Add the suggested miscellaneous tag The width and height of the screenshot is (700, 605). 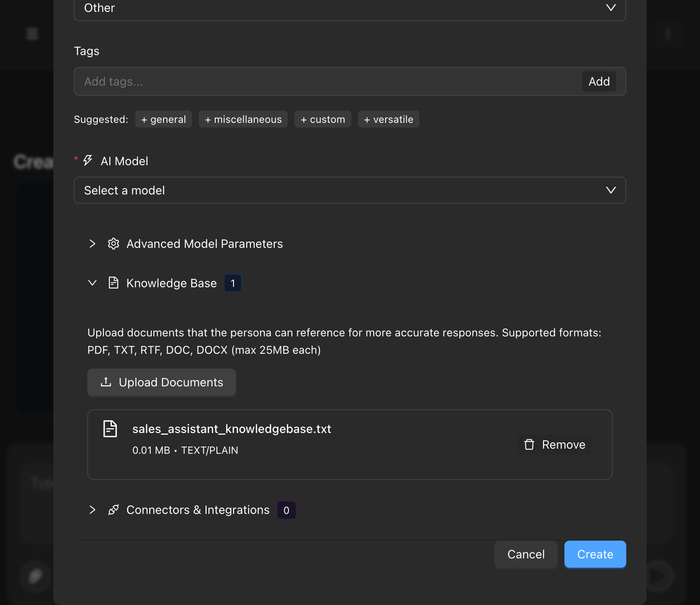click(243, 119)
